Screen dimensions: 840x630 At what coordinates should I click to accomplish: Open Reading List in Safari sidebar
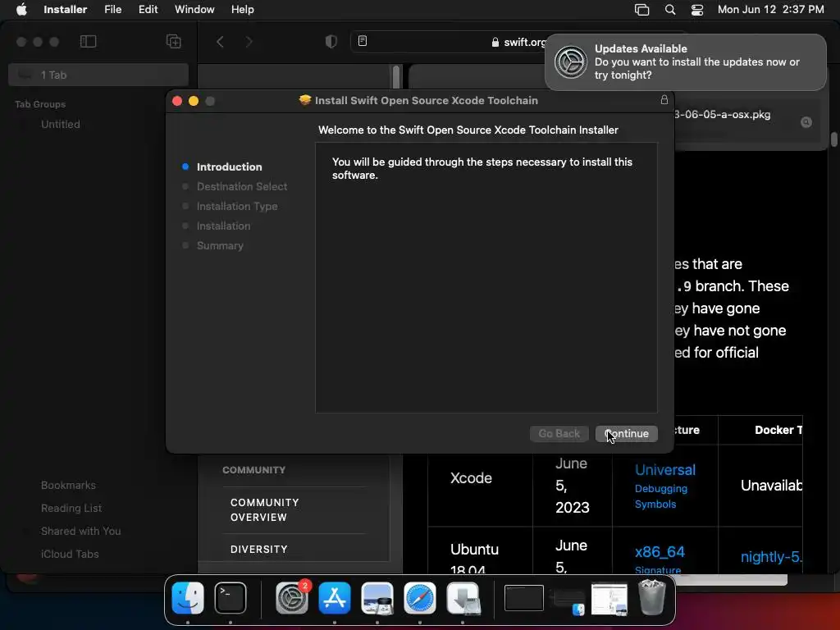(x=71, y=508)
